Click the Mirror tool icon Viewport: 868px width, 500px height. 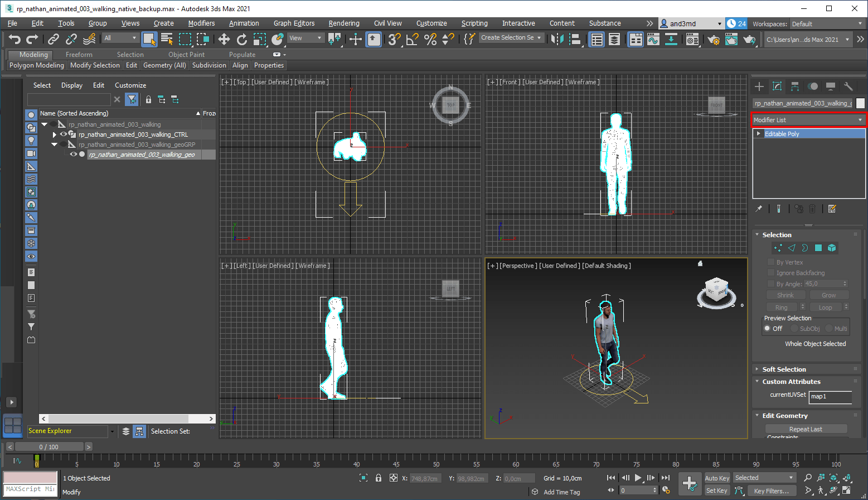[556, 39]
